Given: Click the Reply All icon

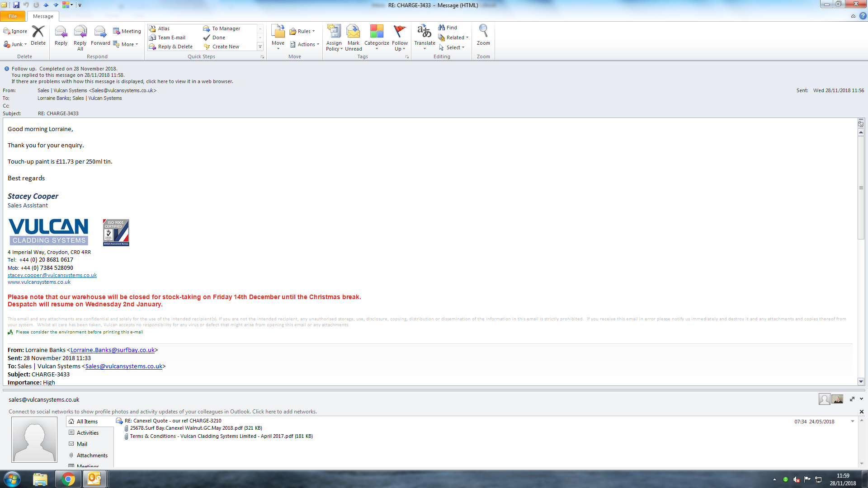Looking at the screenshot, I should click(80, 33).
